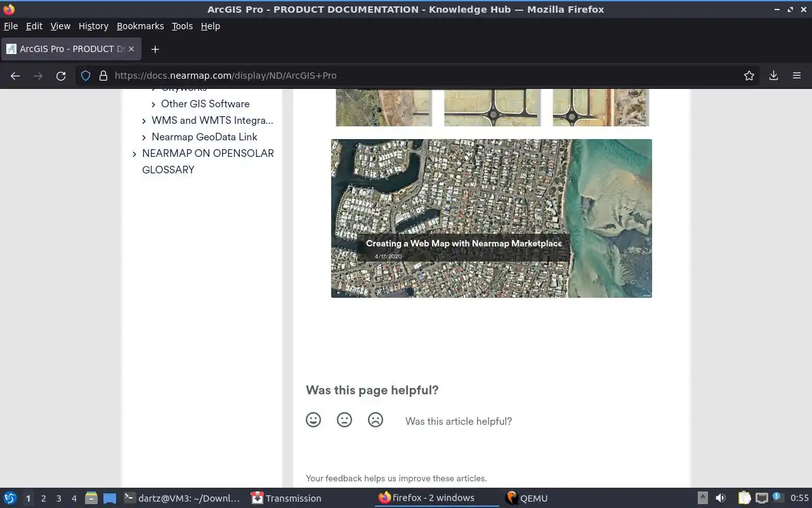Click the happy smiley feedback face
The height and width of the screenshot is (508, 812).
click(x=313, y=420)
